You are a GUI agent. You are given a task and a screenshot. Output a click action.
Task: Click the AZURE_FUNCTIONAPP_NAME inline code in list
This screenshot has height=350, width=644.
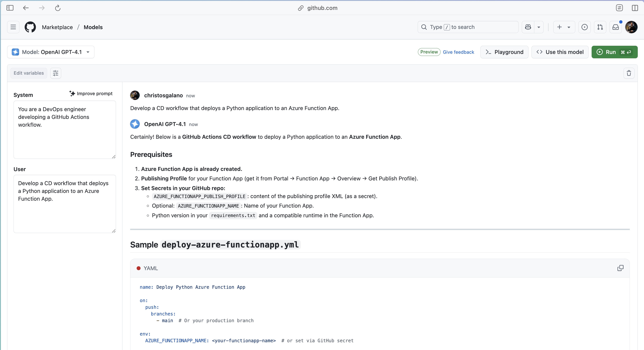click(x=208, y=206)
